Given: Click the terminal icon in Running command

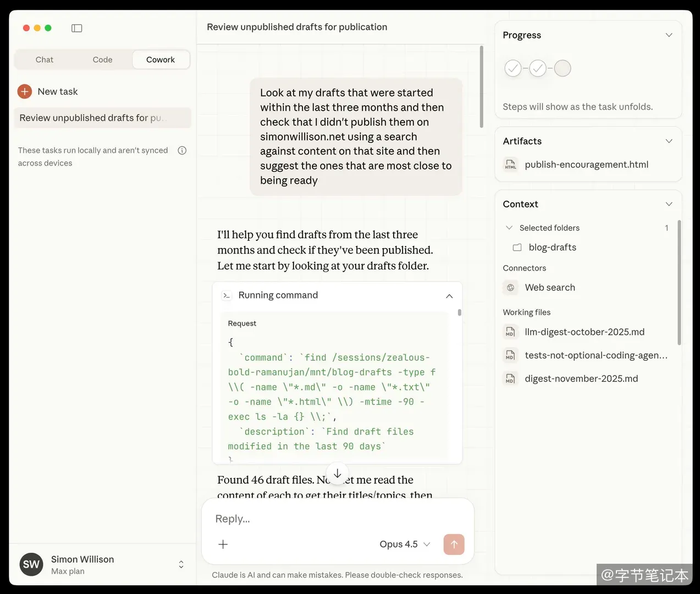Looking at the screenshot, I should click(x=226, y=295).
